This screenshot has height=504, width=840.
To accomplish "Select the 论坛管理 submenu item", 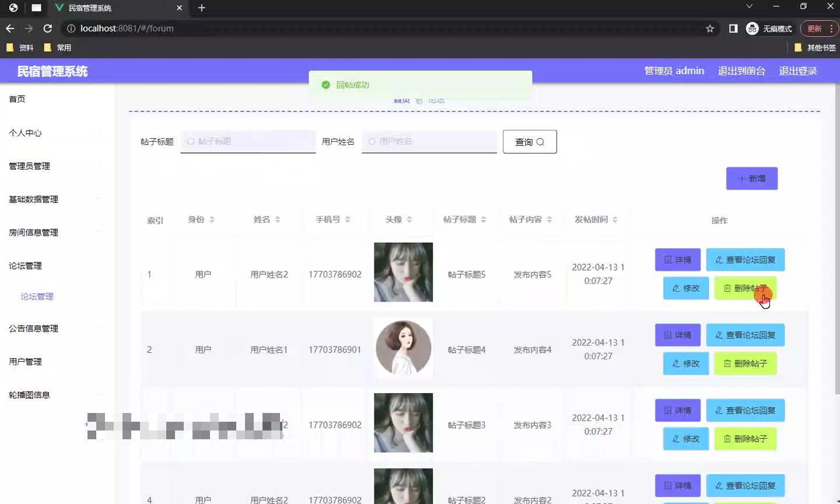I will [37, 296].
